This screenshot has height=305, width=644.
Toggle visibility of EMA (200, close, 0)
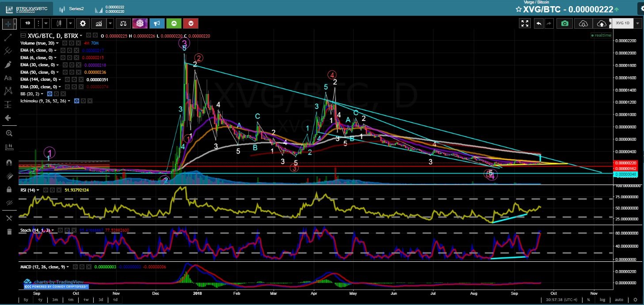(x=67, y=87)
